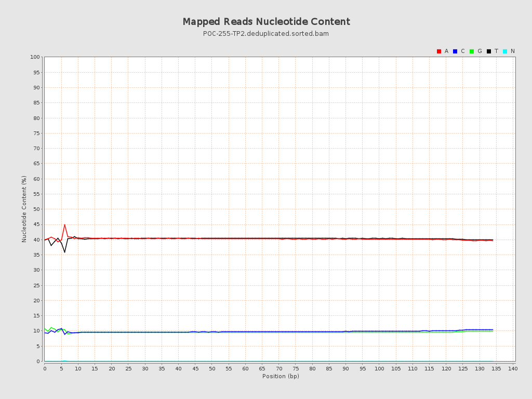Click the legend label 'T'
Image resolution: width=532 pixels, height=399 pixels.
tap(496, 51)
